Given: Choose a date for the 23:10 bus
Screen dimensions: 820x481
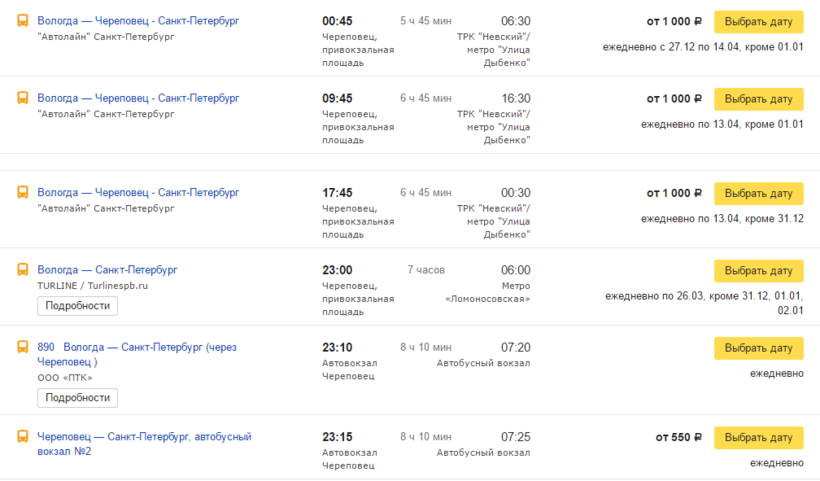Looking at the screenshot, I should click(x=759, y=348).
